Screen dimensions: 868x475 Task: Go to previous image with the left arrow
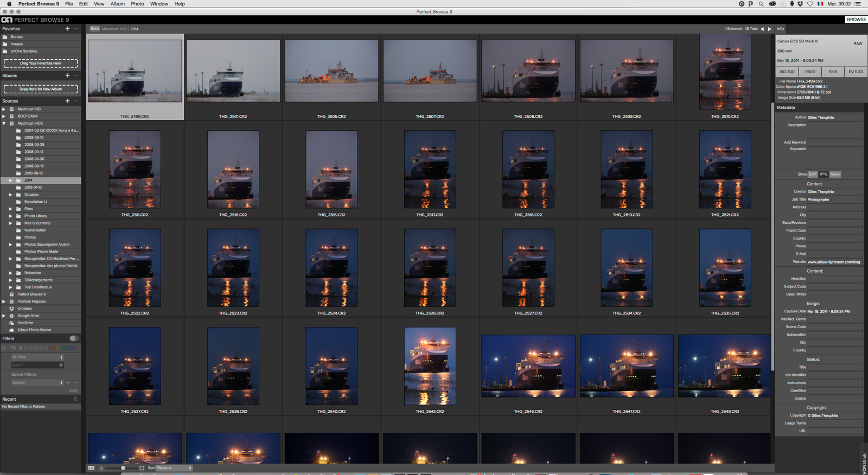point(762,29)
